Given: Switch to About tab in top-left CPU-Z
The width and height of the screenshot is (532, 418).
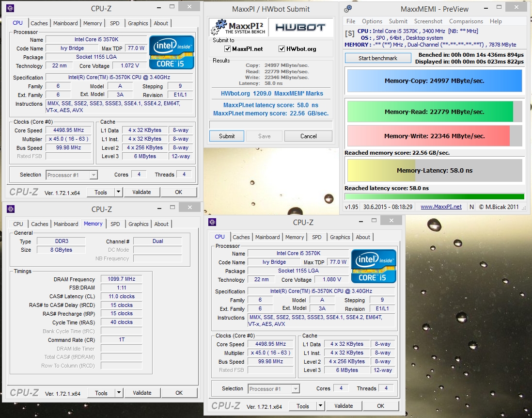Looking at the screenshot, I should pos(161,23).
